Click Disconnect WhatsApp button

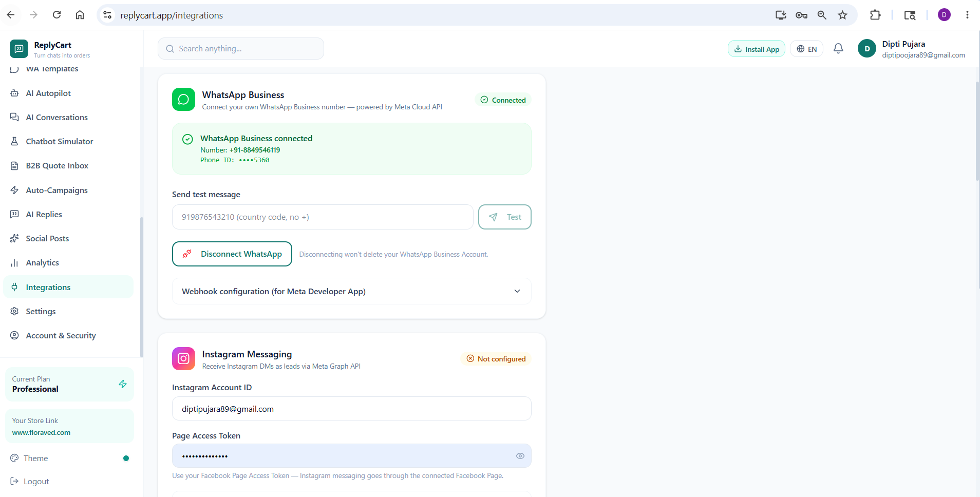coord(232,254)
